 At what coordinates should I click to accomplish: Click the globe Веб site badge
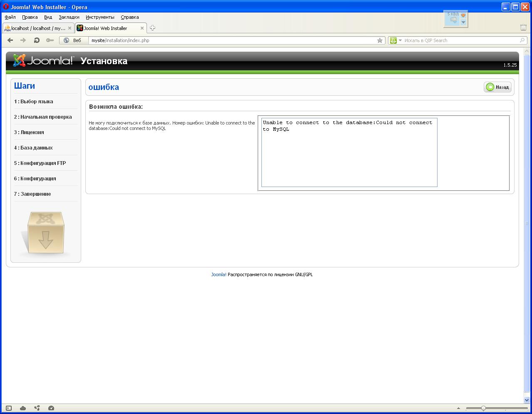(74, 40)
